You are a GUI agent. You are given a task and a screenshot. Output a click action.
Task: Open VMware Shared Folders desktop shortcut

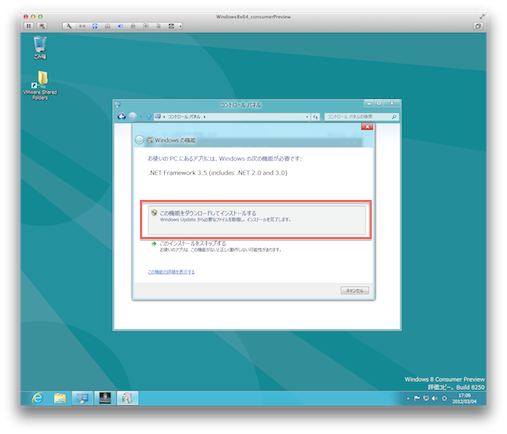click(40, 85)
